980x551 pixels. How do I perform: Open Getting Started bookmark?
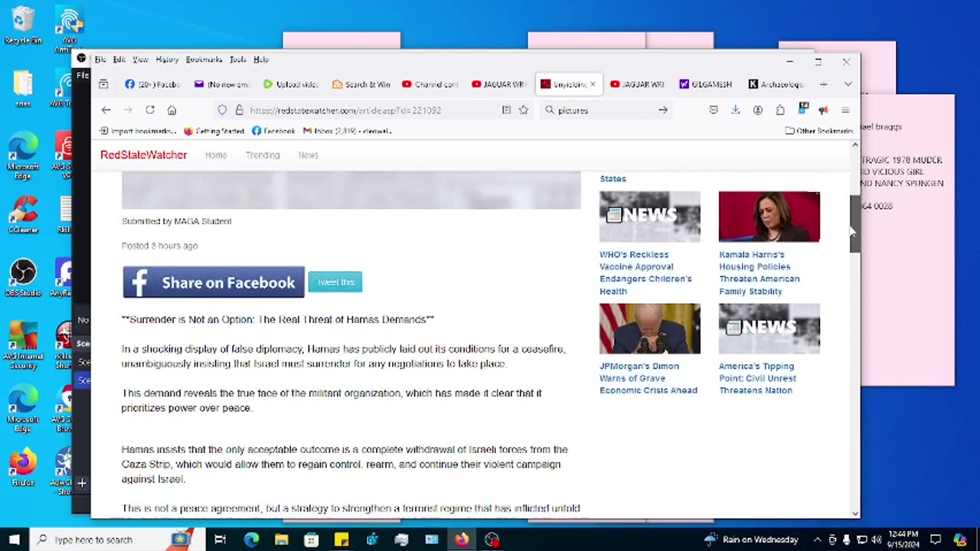click(x=214, y=131)
